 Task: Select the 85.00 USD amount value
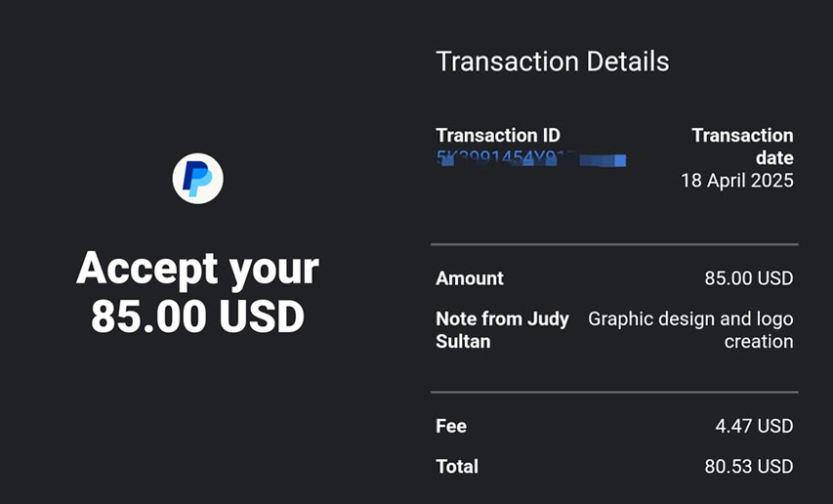click(x=749, y=278)
